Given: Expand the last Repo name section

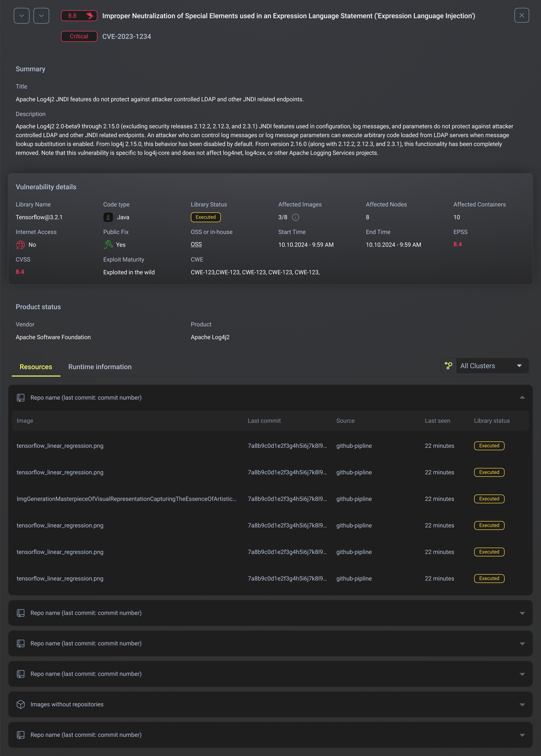Looking at the screenshot, I should (x=522, y=735).
